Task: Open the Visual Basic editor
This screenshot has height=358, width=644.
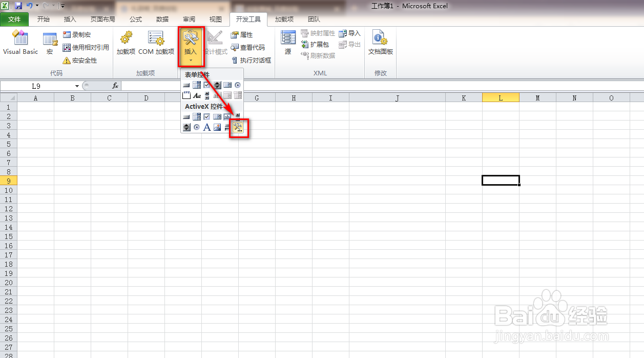Action: pos(20,43)
